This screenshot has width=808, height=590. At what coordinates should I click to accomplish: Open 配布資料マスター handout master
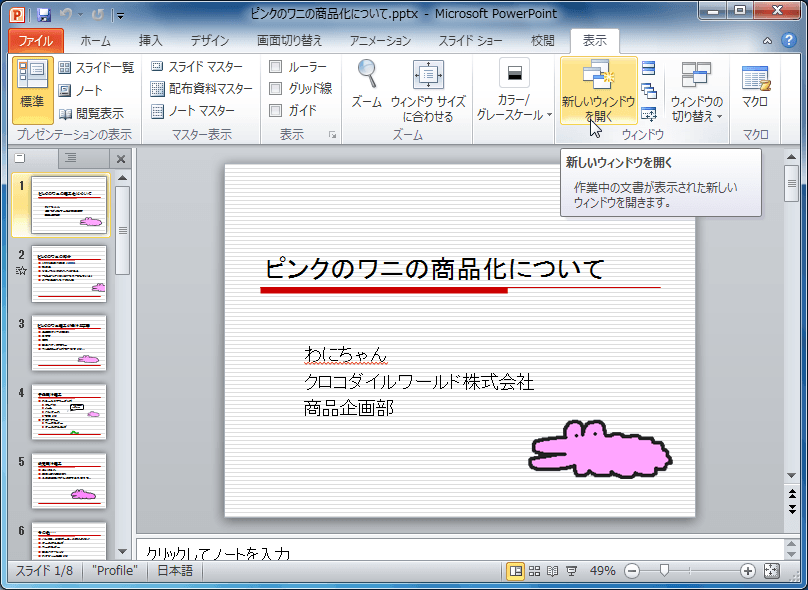(201, 89)
